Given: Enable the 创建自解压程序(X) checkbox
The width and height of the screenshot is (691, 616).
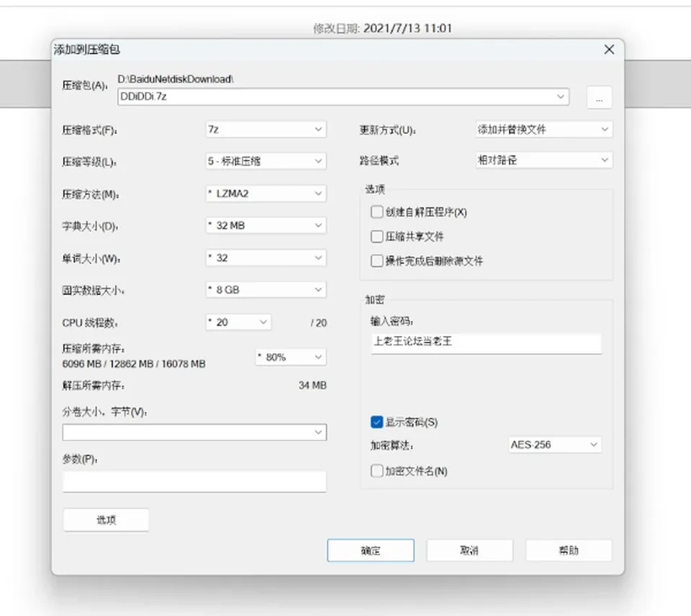Looking at the screenshot, I should click(x=376, y=212).
